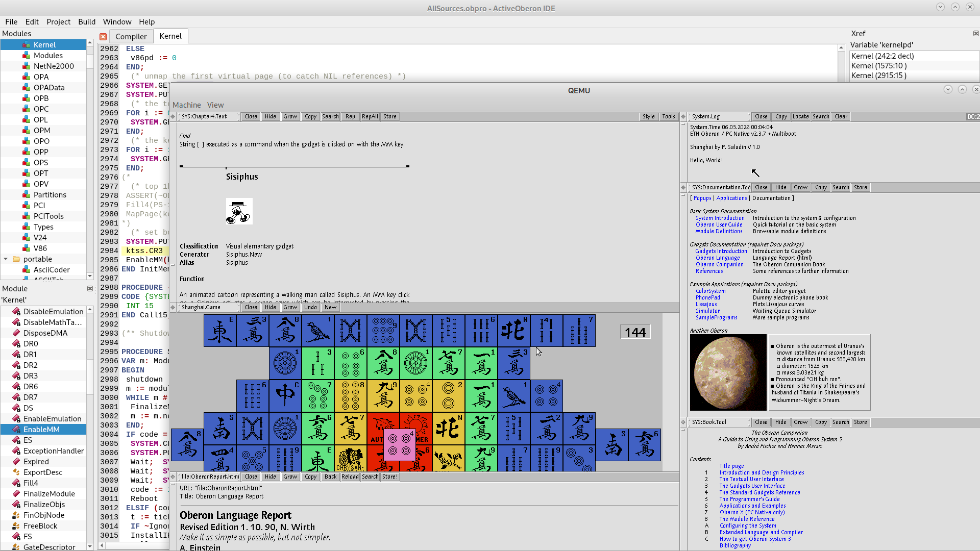The width and height of the screenshot is (980, 551).
Task: Click the dock icon on Shanghai.Game title bar
Action: (173, 307)
